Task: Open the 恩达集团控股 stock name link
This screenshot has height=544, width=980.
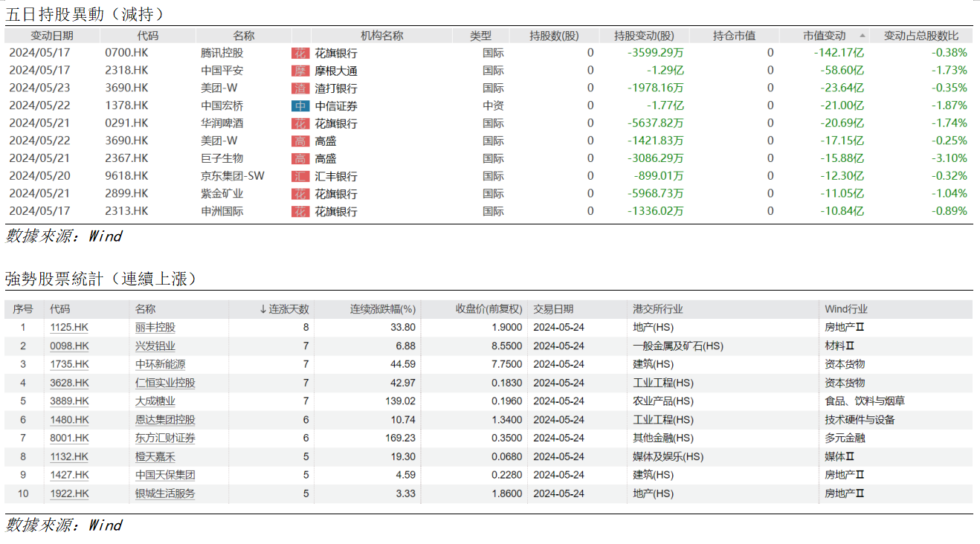Action: coord(165,420)
